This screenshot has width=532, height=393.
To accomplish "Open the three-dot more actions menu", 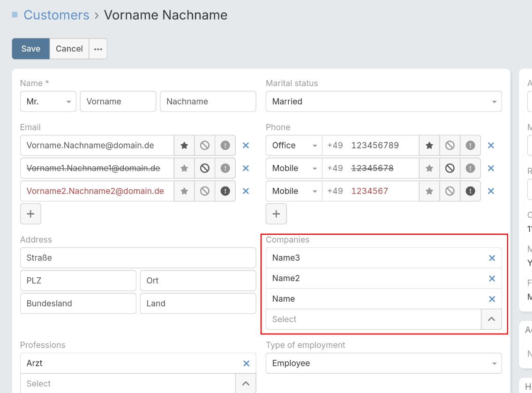I will click(x=98, y=49).
